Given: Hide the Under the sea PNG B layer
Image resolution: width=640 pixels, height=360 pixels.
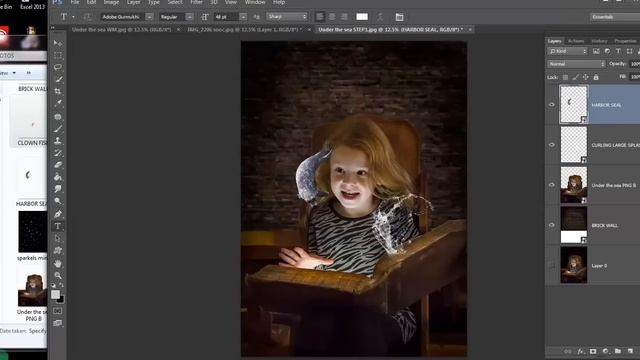Looking at the screenshot, I should point(551,184).
